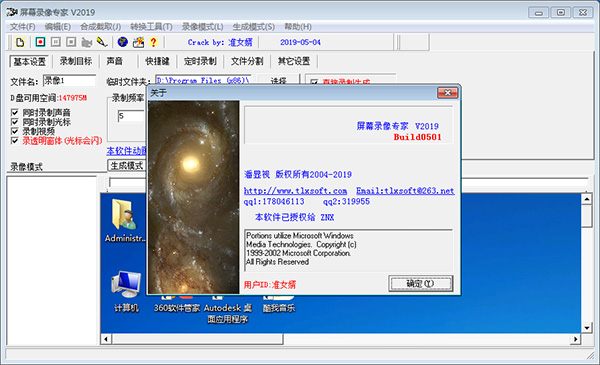Switch to the 快捷键 tab

(x=157, y=61)
